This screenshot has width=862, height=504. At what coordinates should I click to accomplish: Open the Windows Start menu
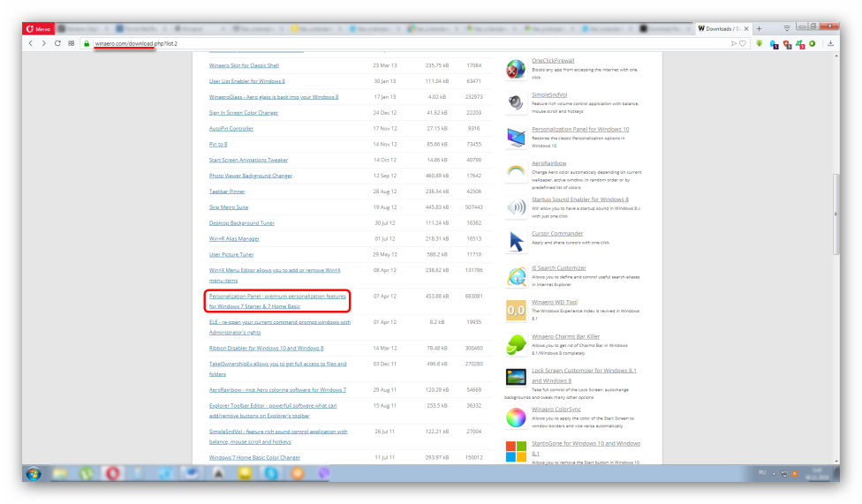34,473
